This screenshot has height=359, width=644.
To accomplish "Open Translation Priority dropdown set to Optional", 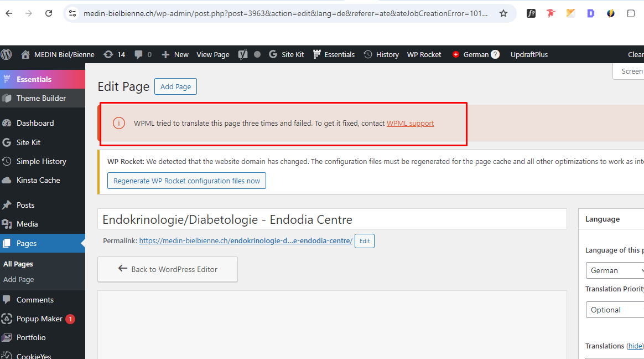I will (x=615, y=310).
